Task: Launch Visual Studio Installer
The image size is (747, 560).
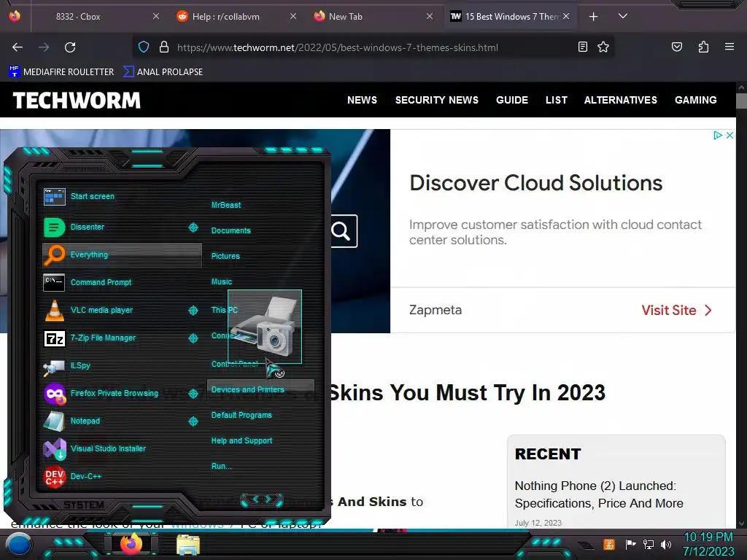Action: (x=122, y=448)
